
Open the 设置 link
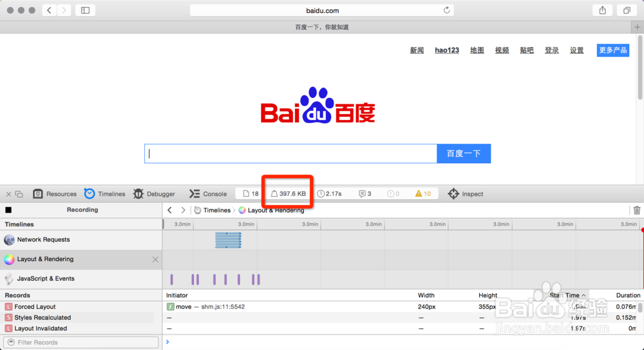576,50
